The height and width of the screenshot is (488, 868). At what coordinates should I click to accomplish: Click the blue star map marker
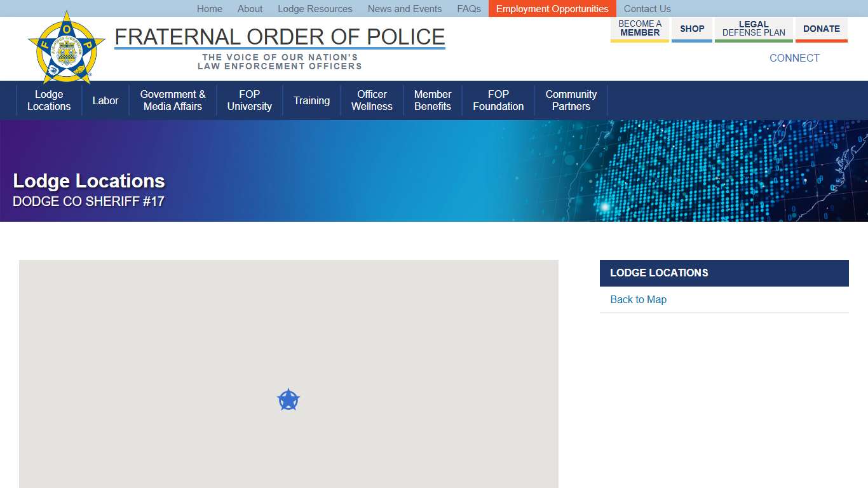coord(288,400)
